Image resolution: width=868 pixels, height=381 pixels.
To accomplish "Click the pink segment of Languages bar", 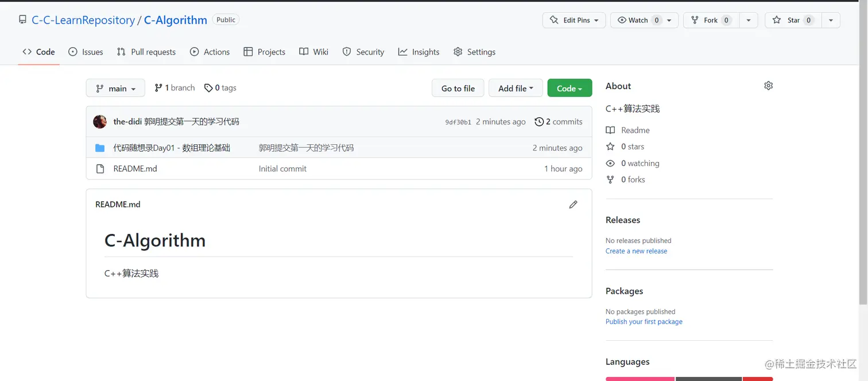I will (640, 379).
